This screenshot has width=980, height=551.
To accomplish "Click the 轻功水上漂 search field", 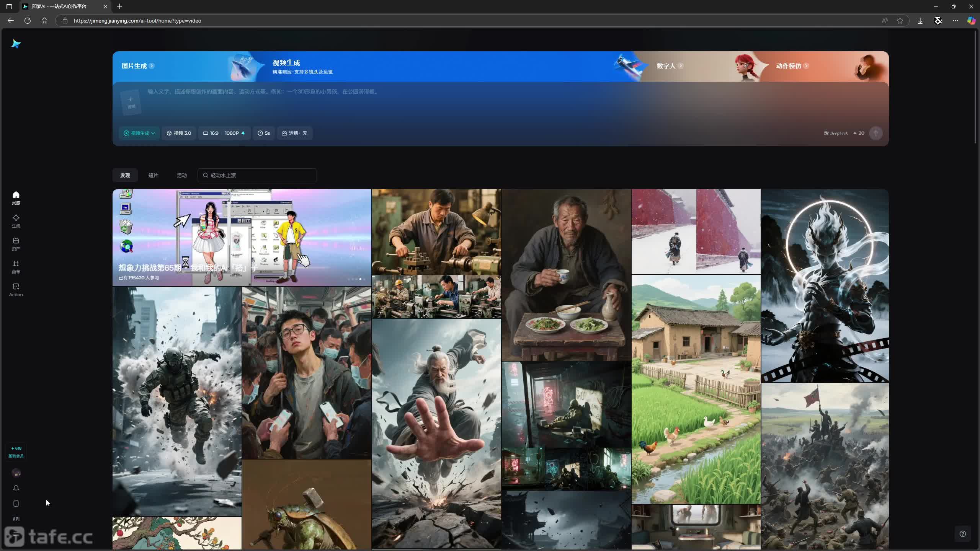I will [257, 175].
